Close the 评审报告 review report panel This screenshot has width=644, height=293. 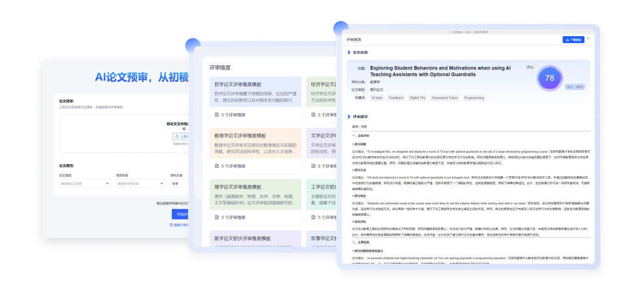coord(588,39)
